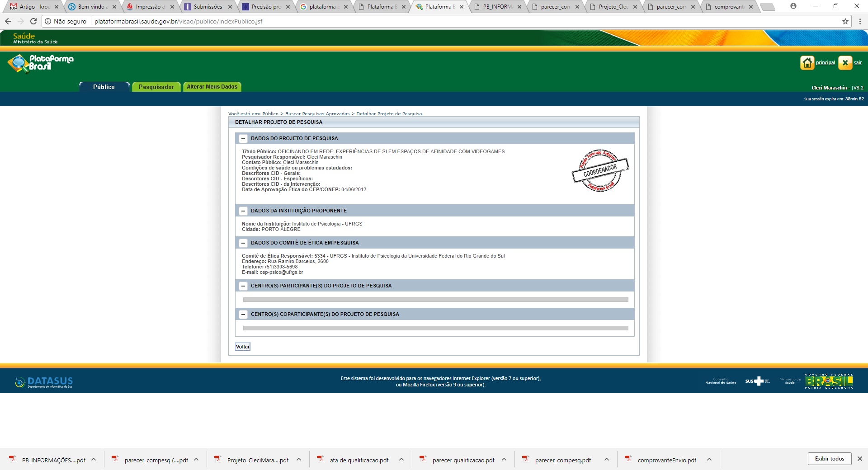Collapse the Dados da Instituição Proponente section
Screen dimensions: 868x470
[243, 211]
